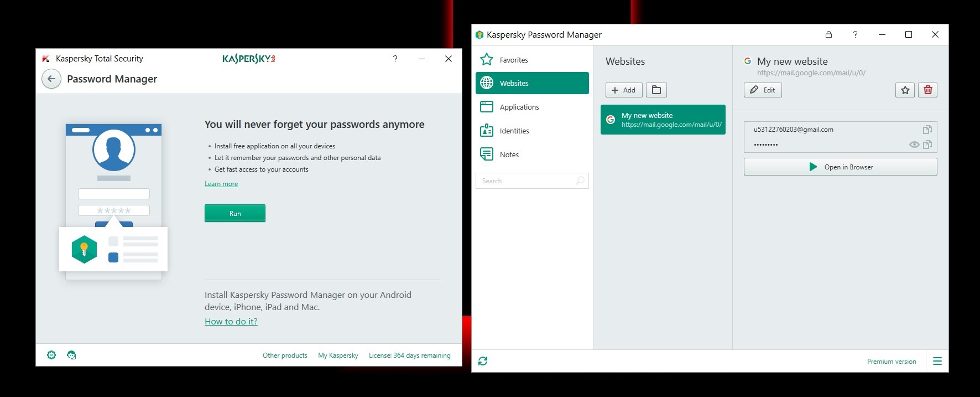This screenshot has width=980, height=397.
Task: Select Favorites in the sidebar
Action: 532,59
